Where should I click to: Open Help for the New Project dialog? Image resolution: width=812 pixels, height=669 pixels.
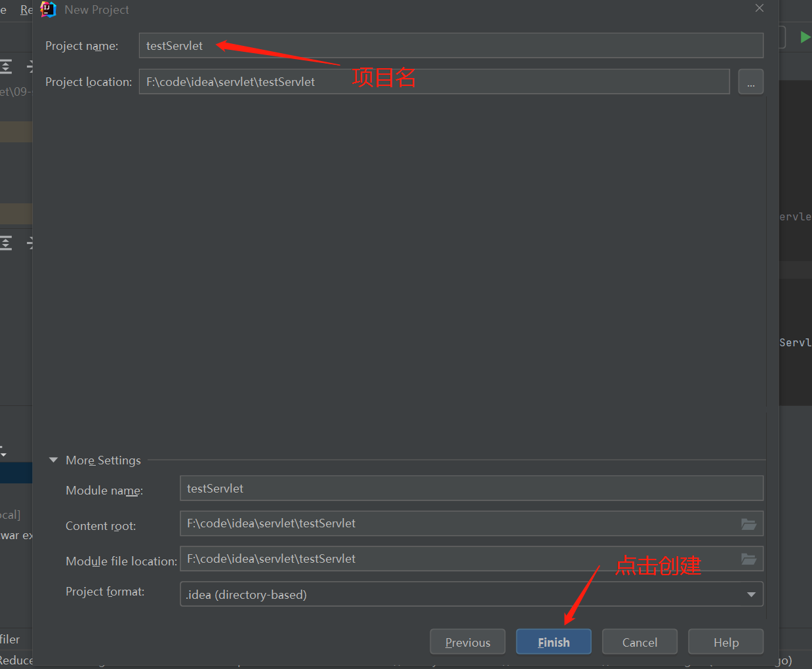tap(726, 642)
